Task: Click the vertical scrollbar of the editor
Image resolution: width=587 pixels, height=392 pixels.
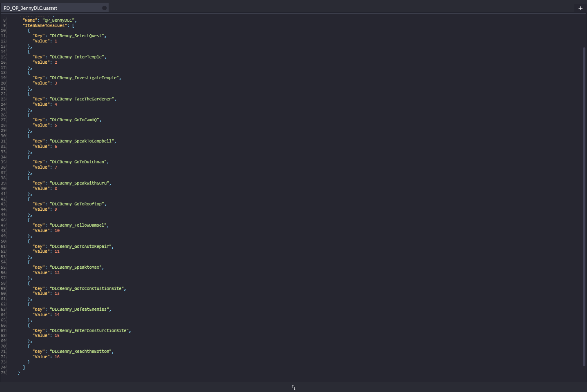Action: click(584, 206)
